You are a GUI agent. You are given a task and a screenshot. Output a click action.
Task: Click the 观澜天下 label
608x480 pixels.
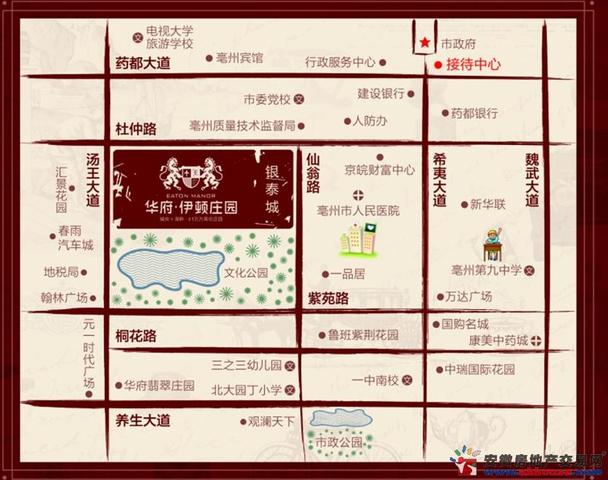click(272, 421)
